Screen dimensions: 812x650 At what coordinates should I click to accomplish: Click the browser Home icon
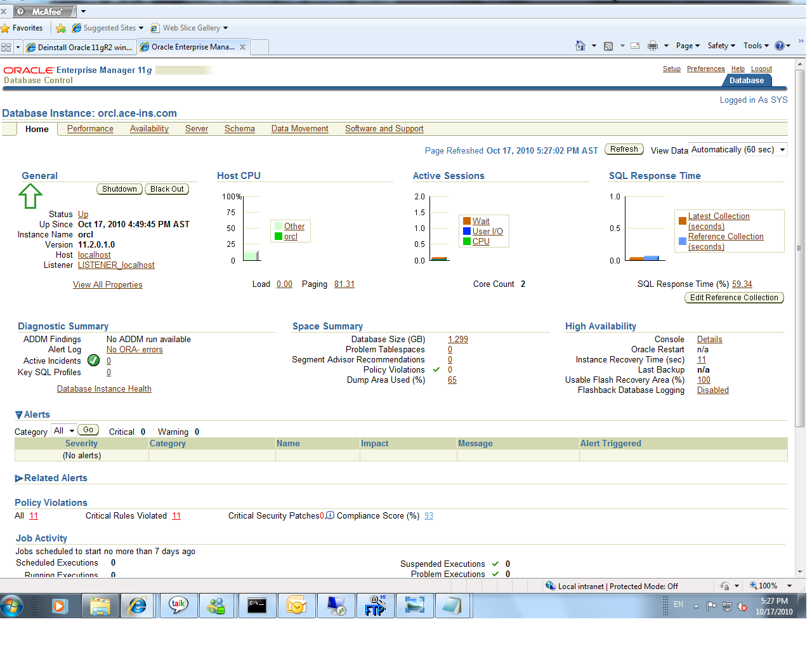(580, 46)
